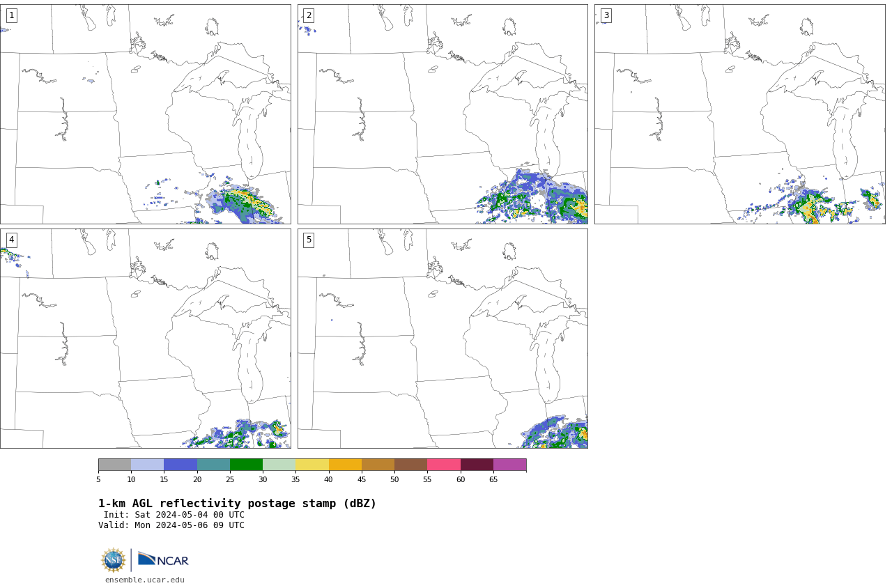Click the yellow 35-40 dBZ swatch
The height and width of the screenshot is (588, 892).
[x=312, y=465]
